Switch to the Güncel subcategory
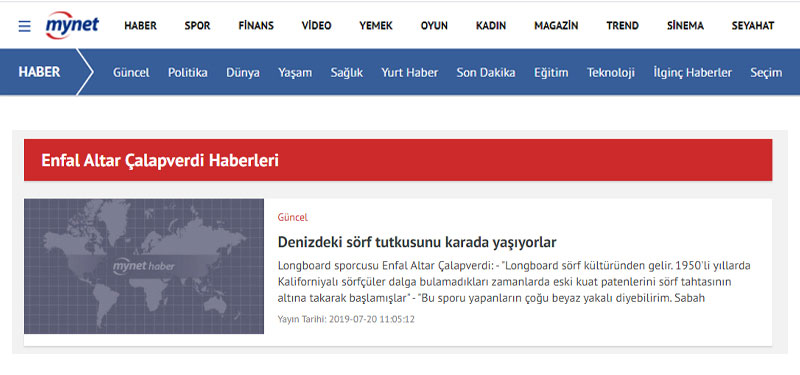 point(131,73)
